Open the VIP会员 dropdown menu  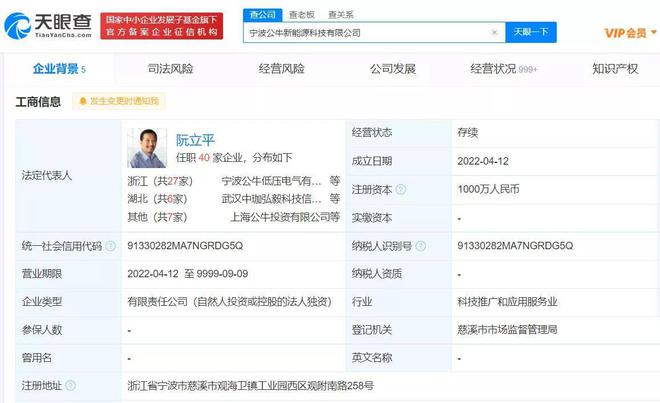pos(630,33)
